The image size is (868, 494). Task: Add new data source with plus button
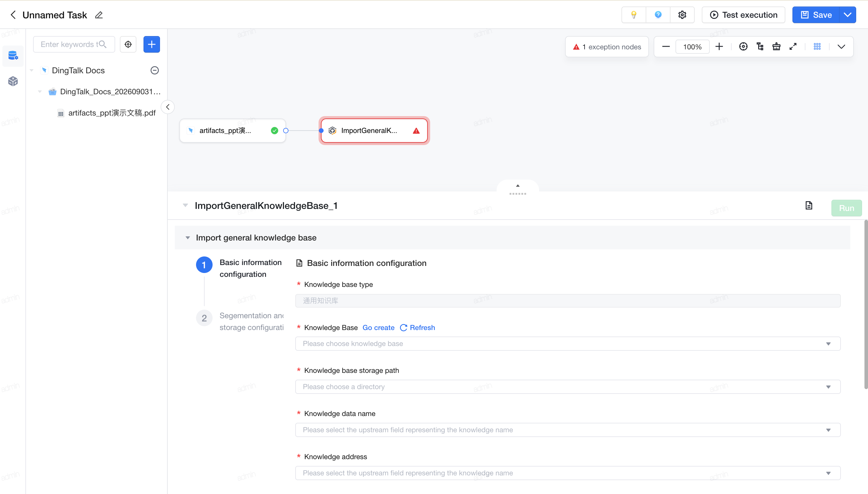(151, 44)
